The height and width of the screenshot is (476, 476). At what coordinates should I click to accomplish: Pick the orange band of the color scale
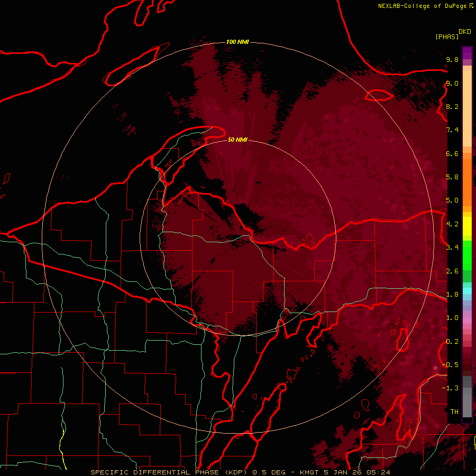point(467,182)
